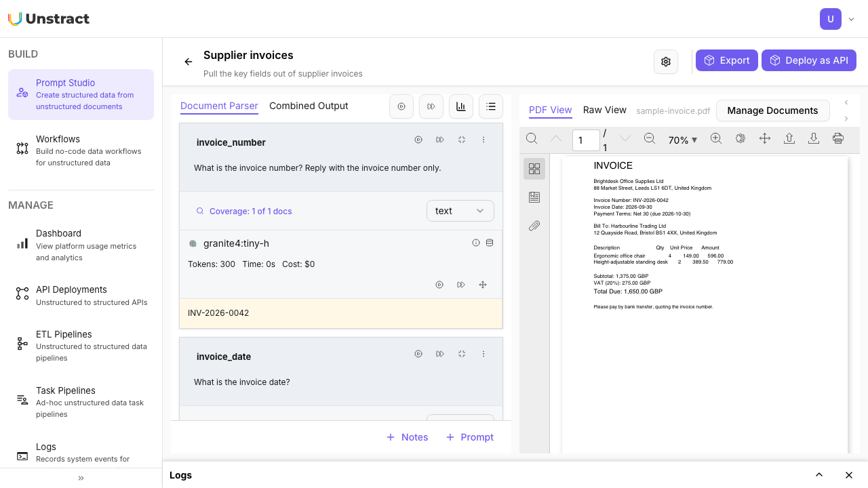The height and width of the screenshot is (488, 868).
Task: Print the PDF document
Action: coord(838,138)
